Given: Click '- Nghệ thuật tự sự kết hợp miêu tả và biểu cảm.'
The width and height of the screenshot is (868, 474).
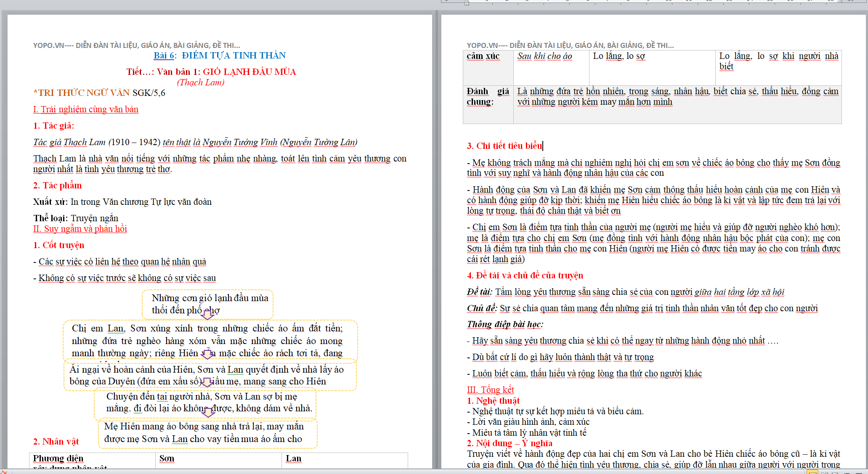Looking at the screenshot, I should 555,411.
